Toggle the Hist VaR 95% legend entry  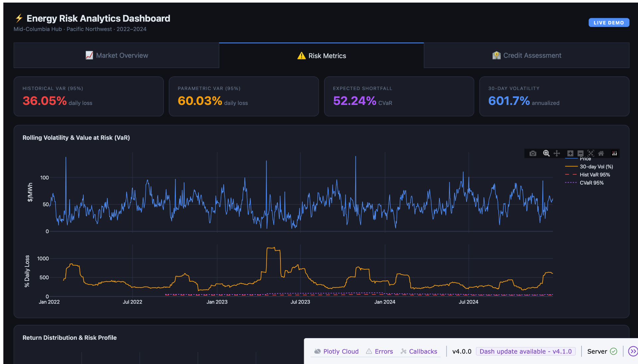tap(594, 174)
